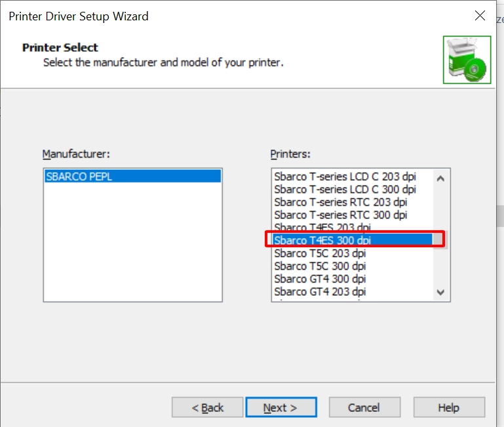The height and width of the screenshot is (427, 504).
Task: Open Help for printer selection
Action: coord(448,407)
